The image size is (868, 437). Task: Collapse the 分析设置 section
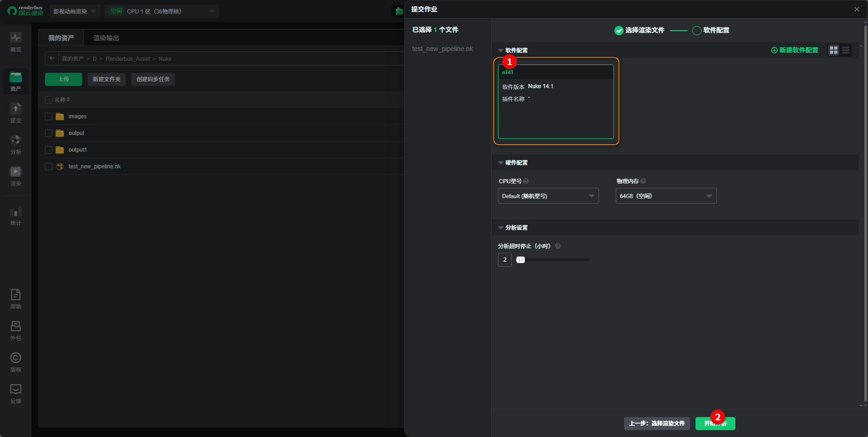click(501, 227)
